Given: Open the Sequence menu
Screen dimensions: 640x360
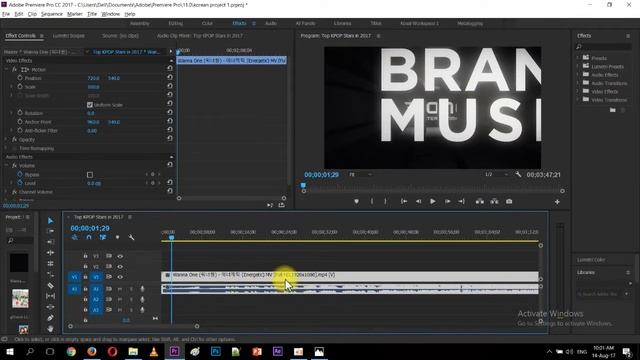Looking at the screenshot, I should (52, 14).
